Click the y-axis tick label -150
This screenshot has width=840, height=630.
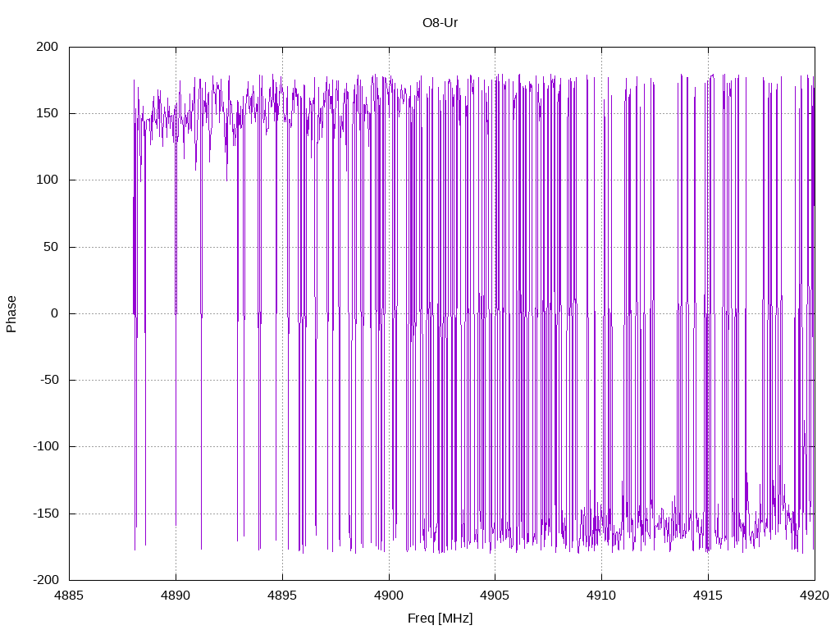tap(46, 514)
